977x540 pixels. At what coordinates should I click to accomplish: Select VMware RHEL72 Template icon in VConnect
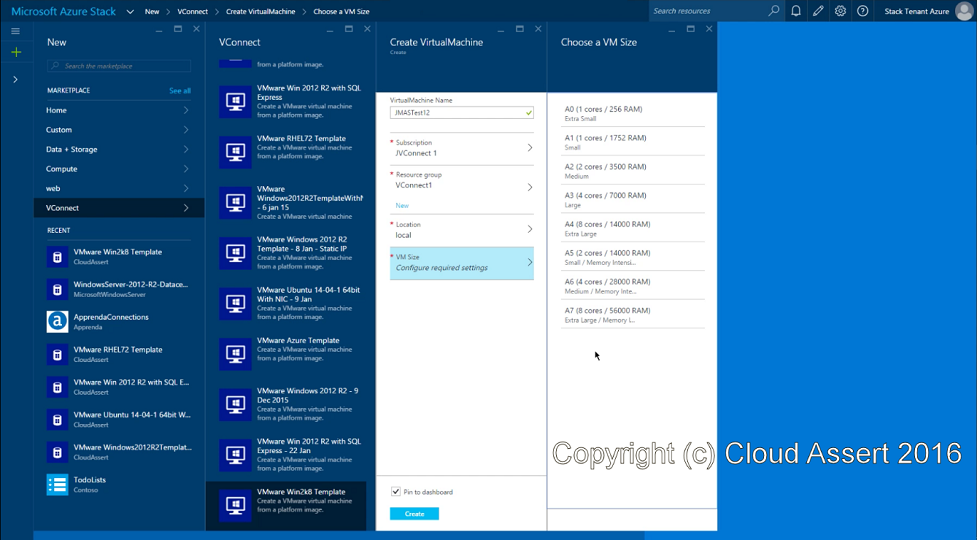[236, 152]
